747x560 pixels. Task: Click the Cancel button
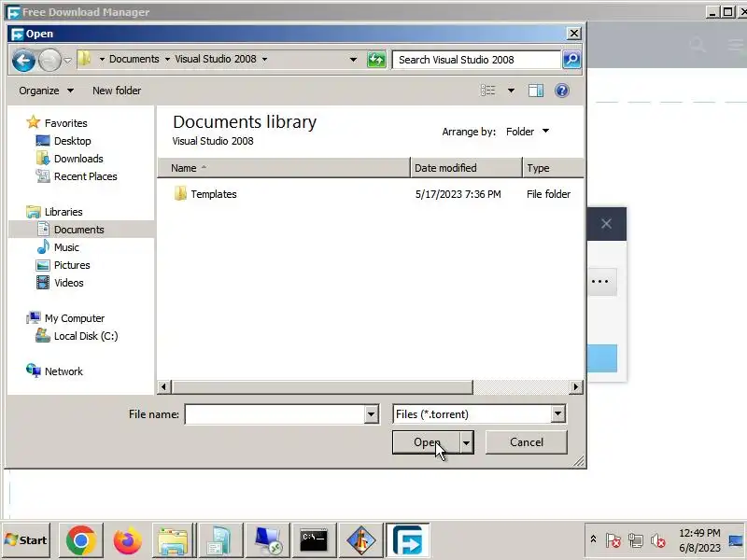[527, 442]
